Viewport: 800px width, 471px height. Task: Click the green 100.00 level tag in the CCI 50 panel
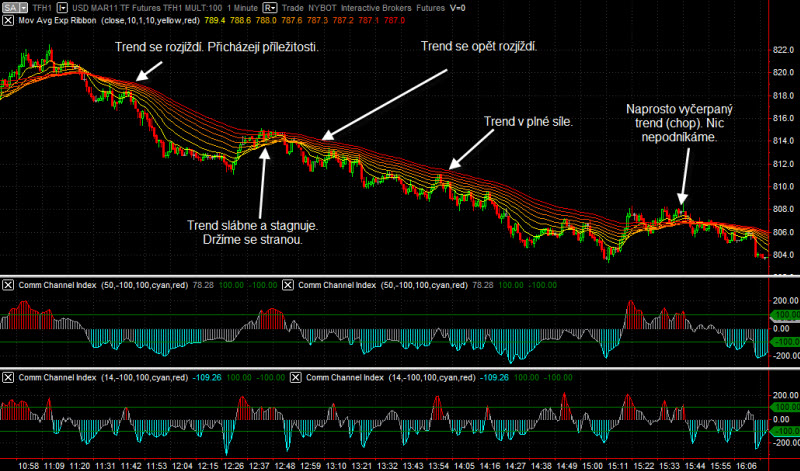(x=786, y=315)
